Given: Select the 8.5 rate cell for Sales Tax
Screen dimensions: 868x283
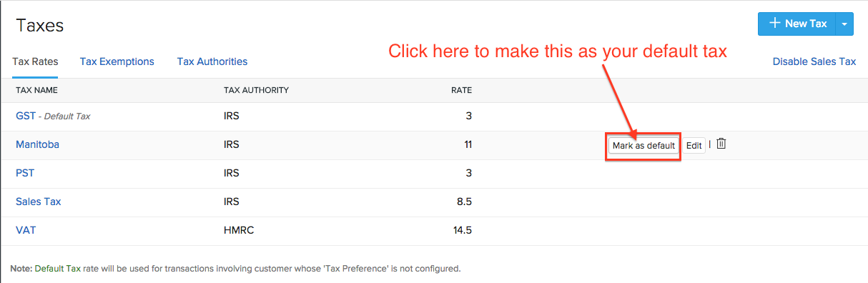Looking at the screenshot, I should tap(464, 202).
